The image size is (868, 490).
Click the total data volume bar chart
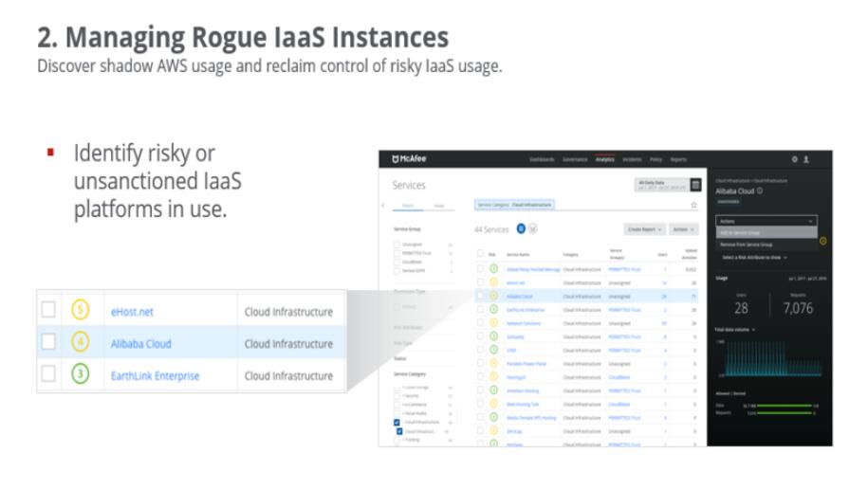pyautogui.click(x=774, y=358)
